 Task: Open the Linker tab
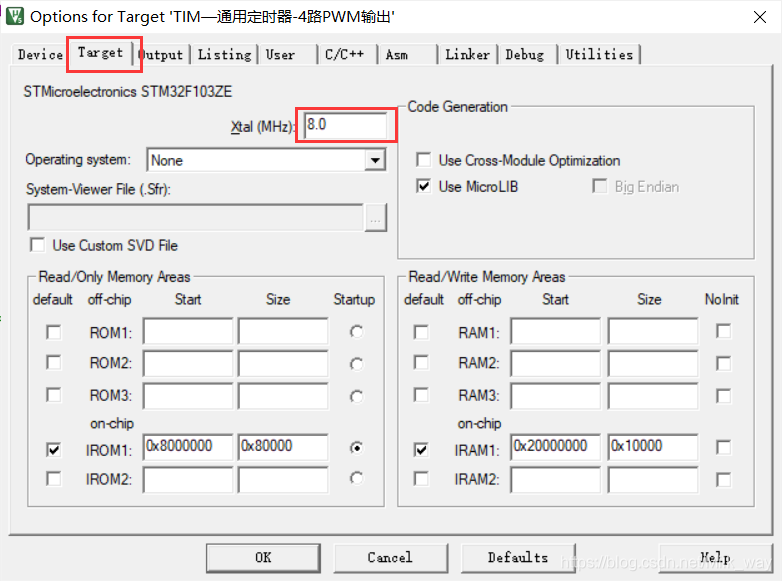467,54
